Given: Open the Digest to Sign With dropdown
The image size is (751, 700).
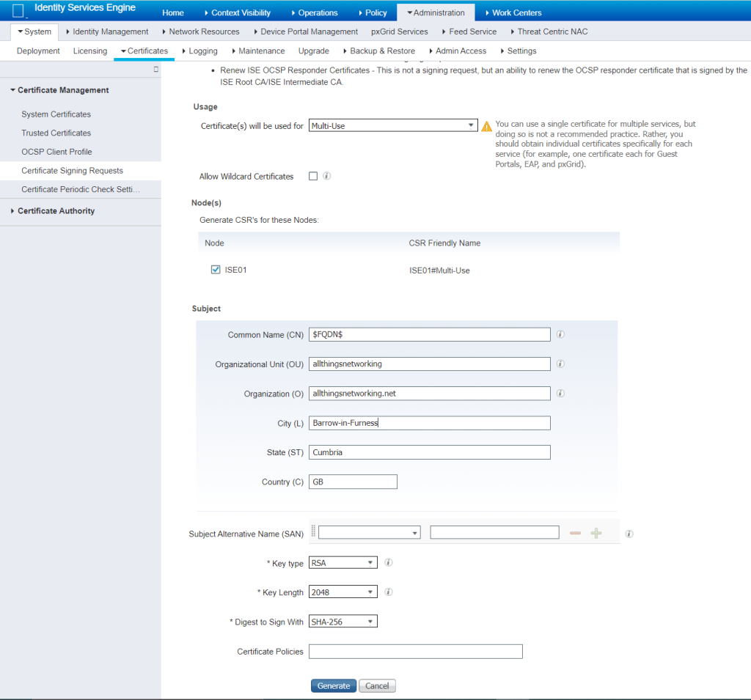Looking at the screenshot, I should tap(343, 622).
